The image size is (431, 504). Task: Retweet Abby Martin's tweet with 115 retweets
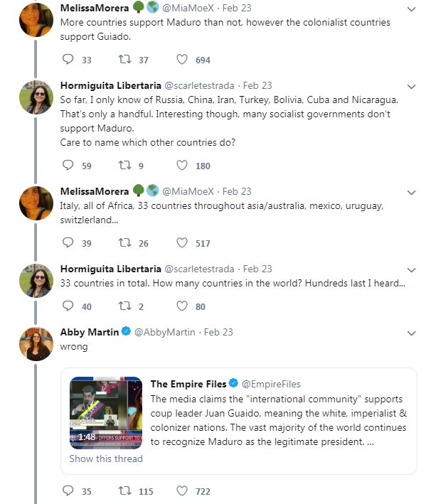124,490
